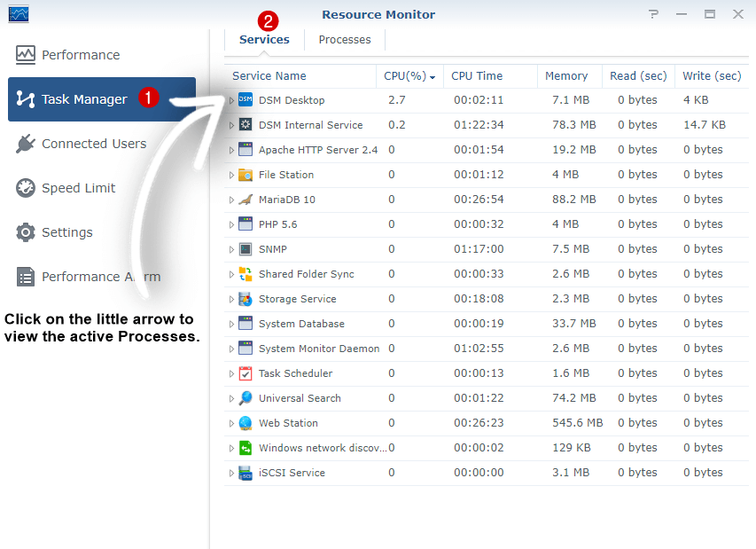
Task: Expand the Web Station row arrow
Action: [231, 424]
